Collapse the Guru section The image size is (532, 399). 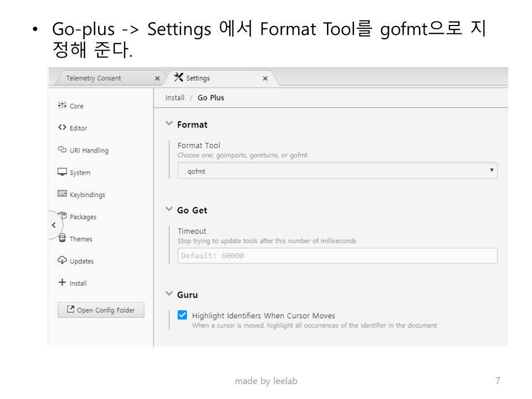pyautogui.click(x=169, y=294)
